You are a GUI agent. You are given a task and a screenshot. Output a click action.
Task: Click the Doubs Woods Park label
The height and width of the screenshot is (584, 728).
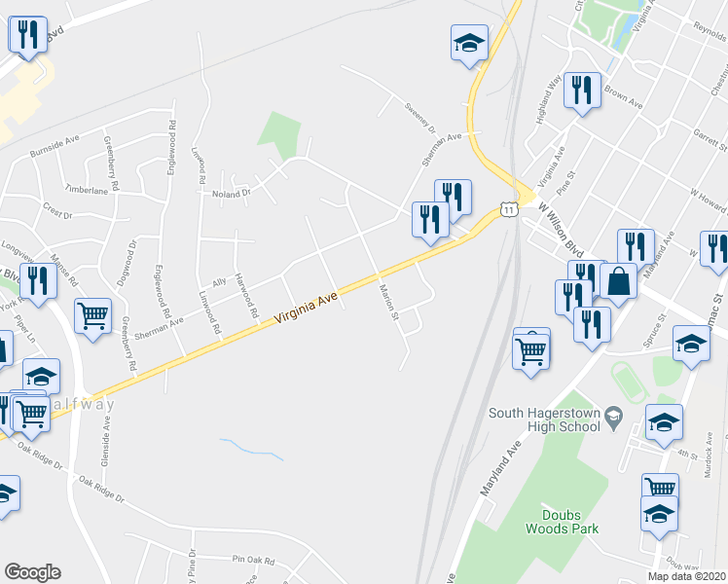pyautogui.click(x=562, y=522)
